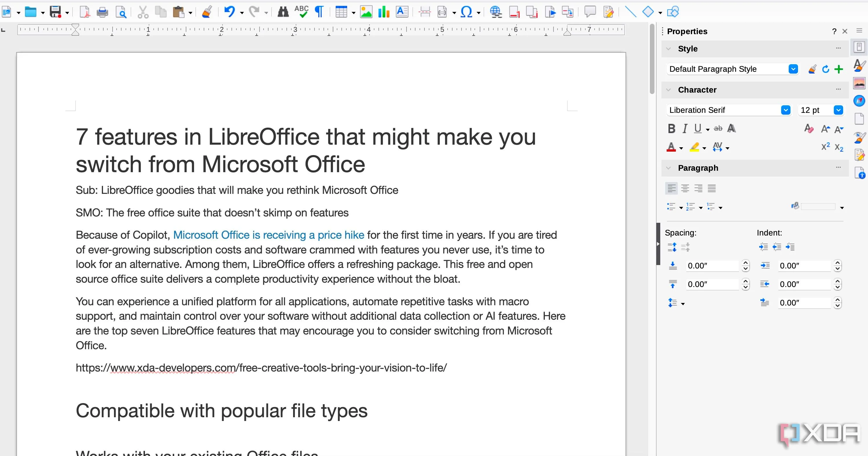The height and width of the screenshot is (456, 868).
Task: Select Basic Shapes diamond icon
Action: point(648,12)
